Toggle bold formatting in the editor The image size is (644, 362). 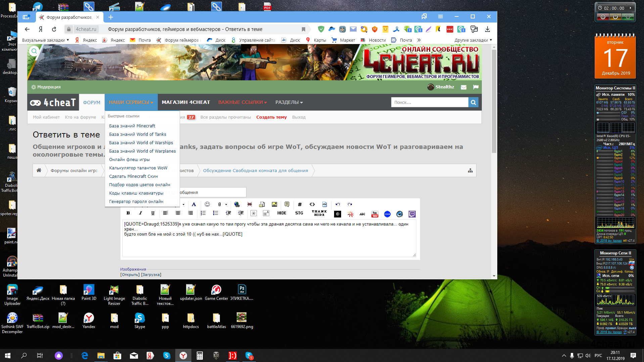[128, 213]
